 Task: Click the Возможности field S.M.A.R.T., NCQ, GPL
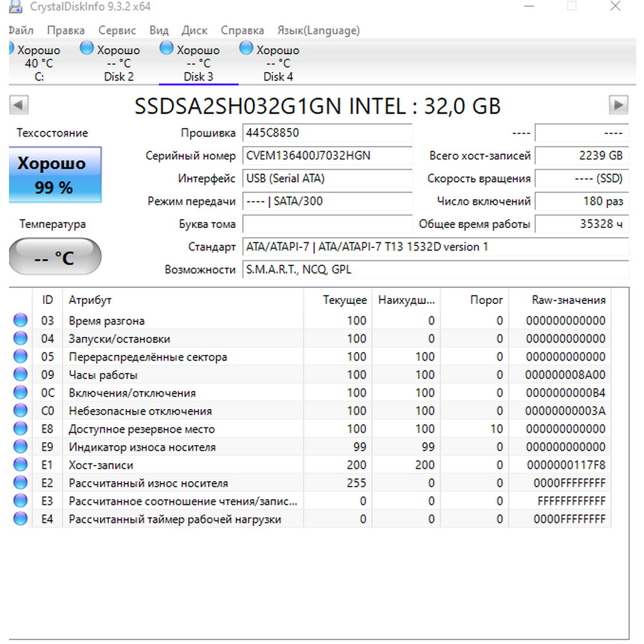(436, 270)
